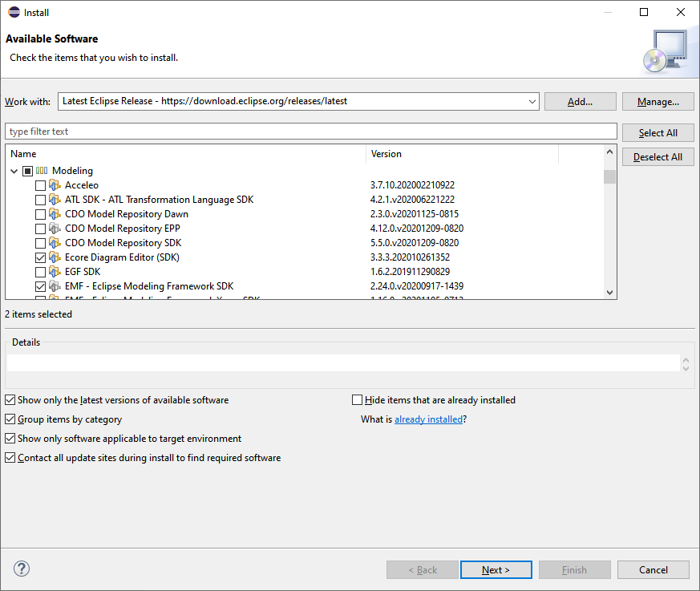This screenshot has width=700, height=591.
Task: Click the CDO Model Repository Dawn icon
Action: click(55, 214)
